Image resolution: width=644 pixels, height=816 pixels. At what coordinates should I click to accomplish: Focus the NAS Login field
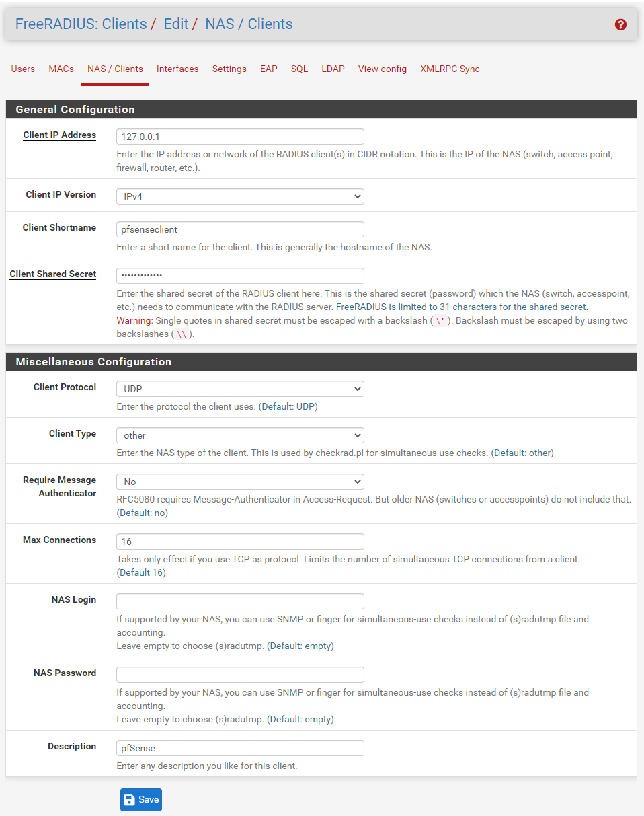tap(240, 601)
